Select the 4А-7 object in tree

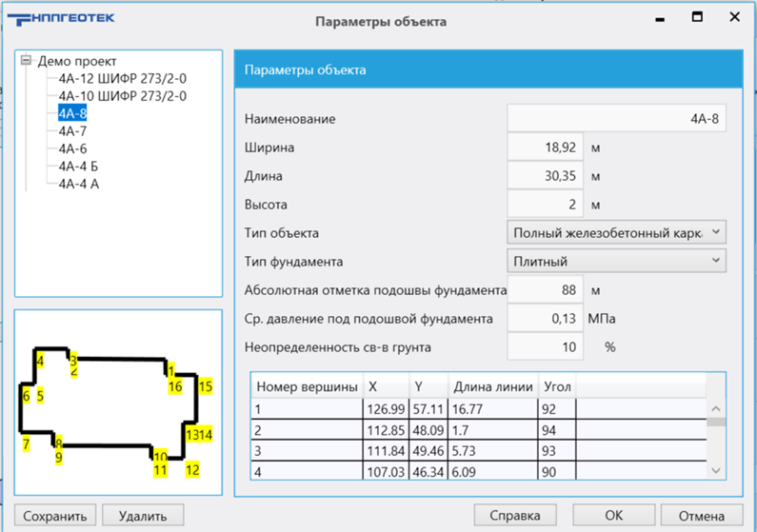72,131
